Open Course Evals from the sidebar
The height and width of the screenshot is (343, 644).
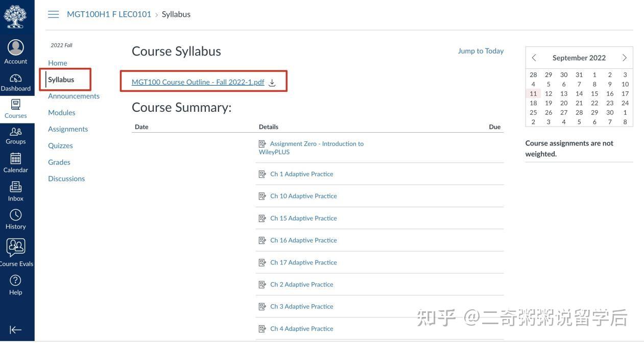point(16,250)
